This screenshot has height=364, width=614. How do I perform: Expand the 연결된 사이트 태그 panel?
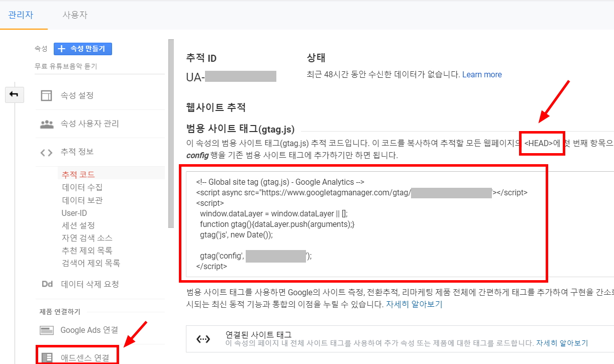coord(400,339)
